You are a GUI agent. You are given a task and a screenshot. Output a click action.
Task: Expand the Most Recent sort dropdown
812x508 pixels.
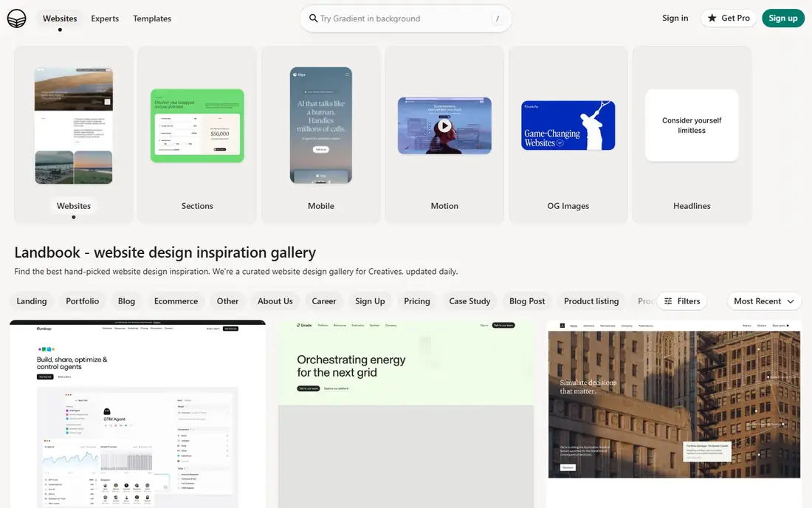(x=764, y=301)
